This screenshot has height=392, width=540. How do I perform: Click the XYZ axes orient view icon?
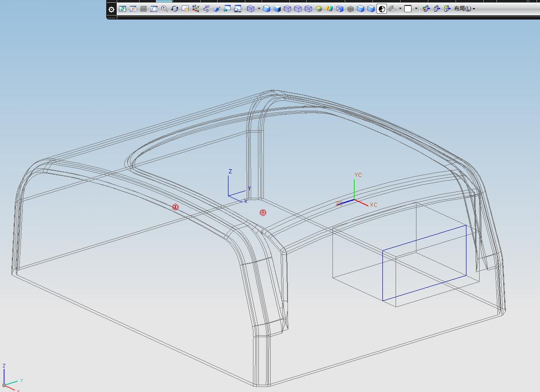(196, 9)
